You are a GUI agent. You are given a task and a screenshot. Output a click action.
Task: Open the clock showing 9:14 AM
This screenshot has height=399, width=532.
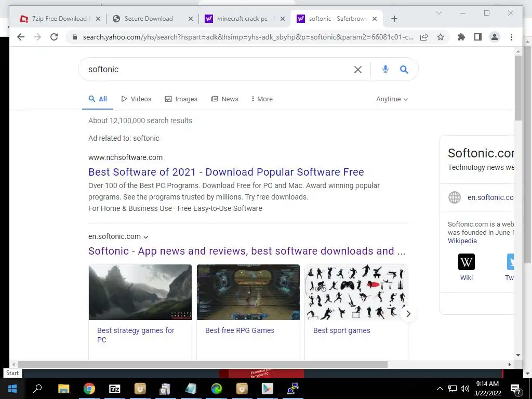(x=487, y=389)
